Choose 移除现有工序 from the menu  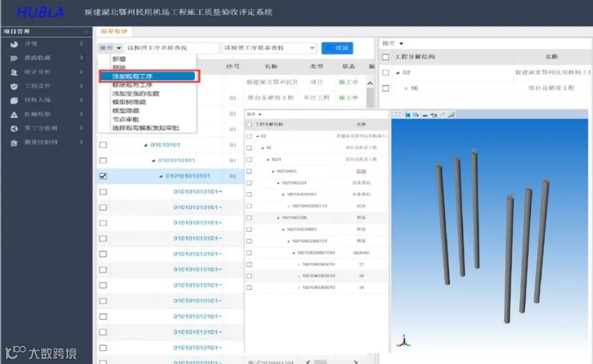(132, 85)
